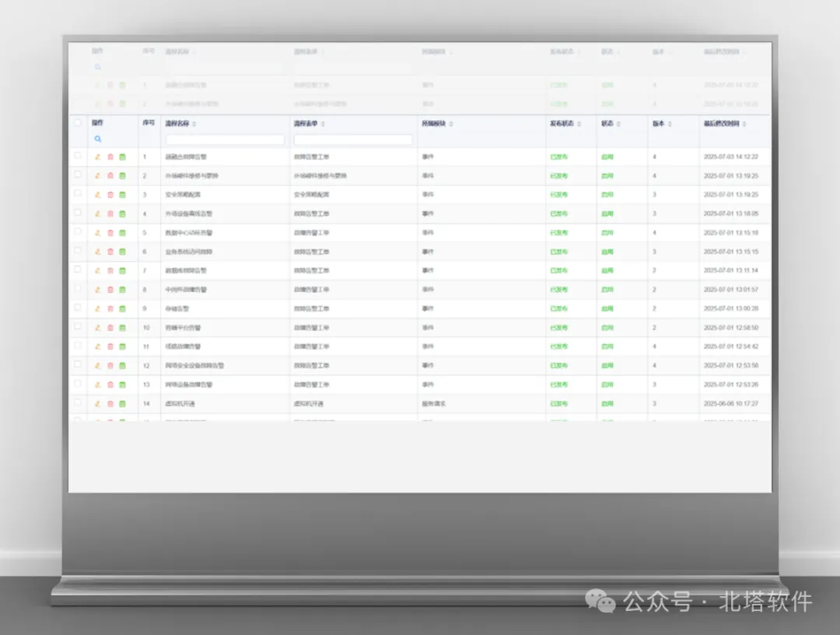Sort by the 所属模块 column arrows
Viewport: 840px width, 635px height.
point(451,124)
